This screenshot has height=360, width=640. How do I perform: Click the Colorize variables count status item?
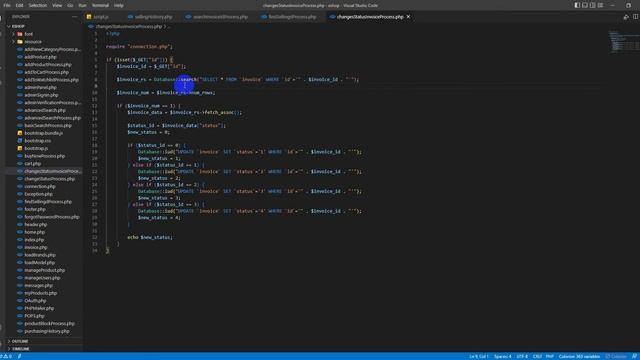click(x=579, y=356)
